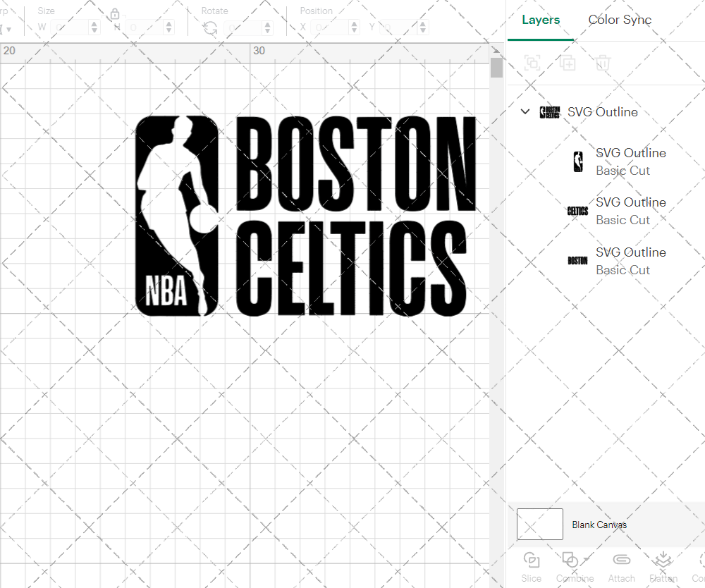Select the Blank Canvas option
The image size is (705, 588).
tap(600, 525)
